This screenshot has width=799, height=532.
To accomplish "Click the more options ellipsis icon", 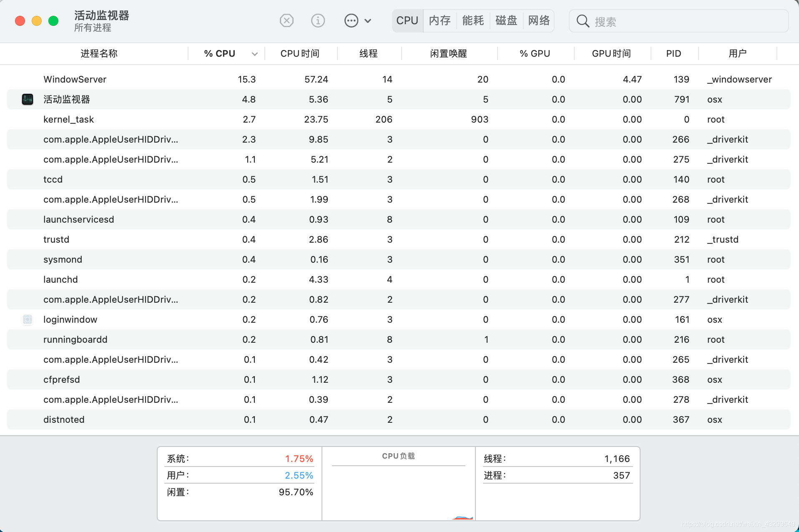I will coord(351,20).
